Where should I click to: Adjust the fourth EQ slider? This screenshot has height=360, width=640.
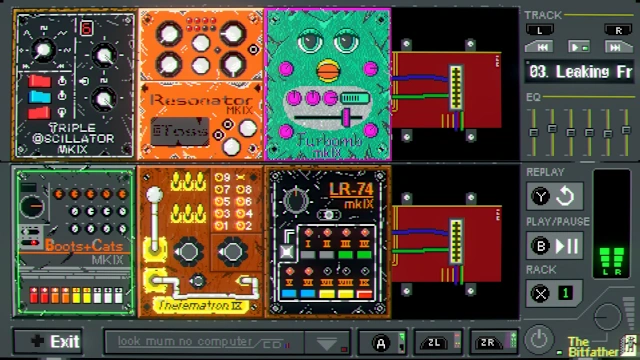click(589, 132)
